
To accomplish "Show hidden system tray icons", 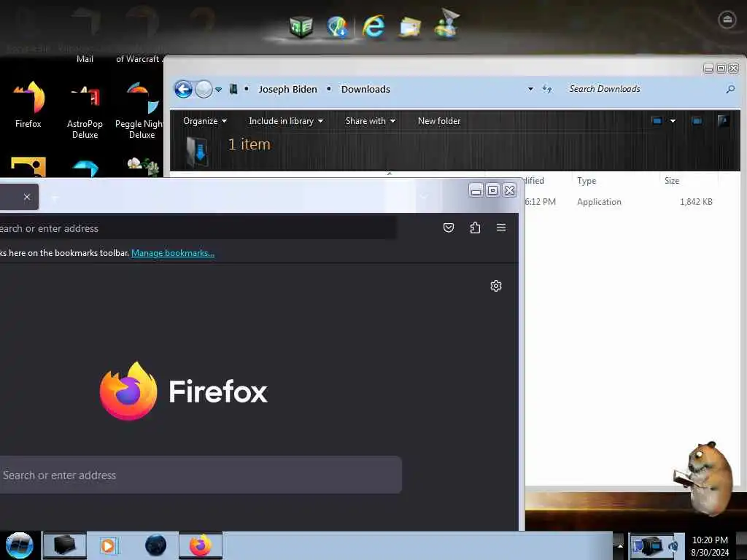I will [x=620, y=545].
